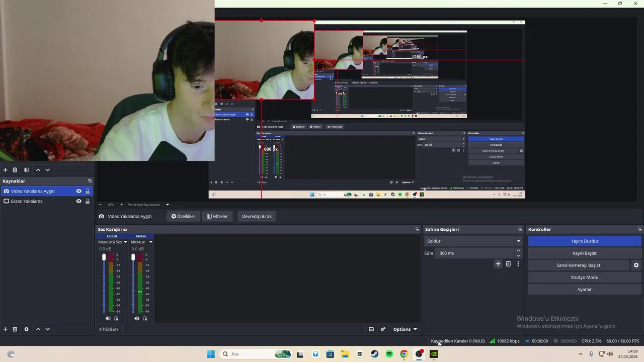This screenshot has width=644, height=362.
Task: Increase transition Süre with up arrow
Action: [x=519, y=251]
